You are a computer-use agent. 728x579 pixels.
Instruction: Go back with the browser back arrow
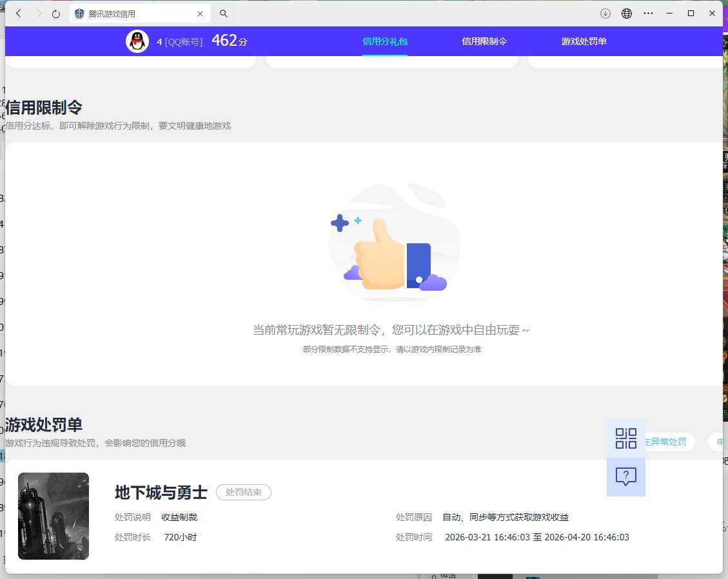(x=19, y=14)
